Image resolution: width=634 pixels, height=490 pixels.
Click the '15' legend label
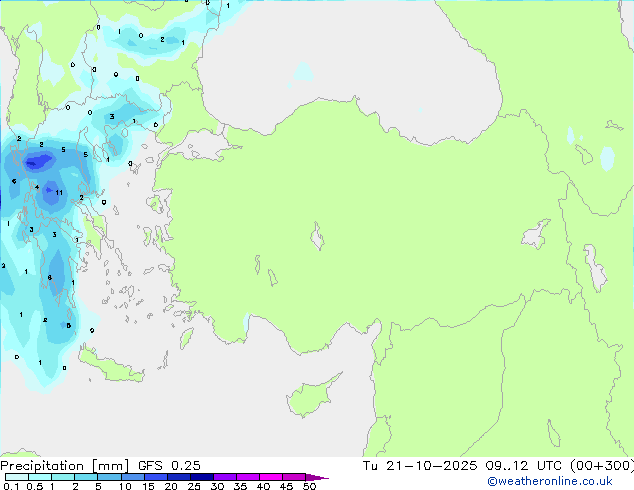coord(148,486)
